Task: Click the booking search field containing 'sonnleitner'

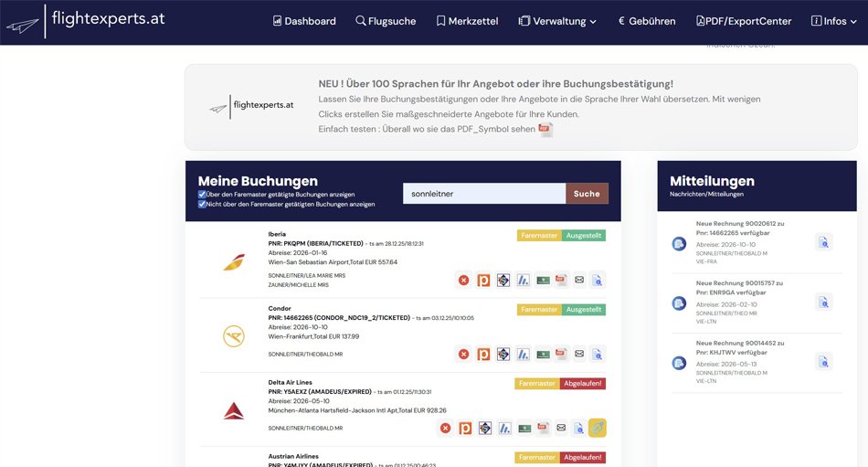Action: (x=484, y=194)
